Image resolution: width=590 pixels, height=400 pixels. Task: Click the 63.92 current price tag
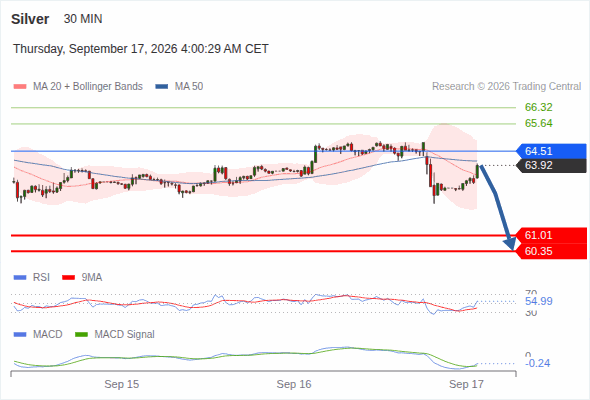point(551,166)
